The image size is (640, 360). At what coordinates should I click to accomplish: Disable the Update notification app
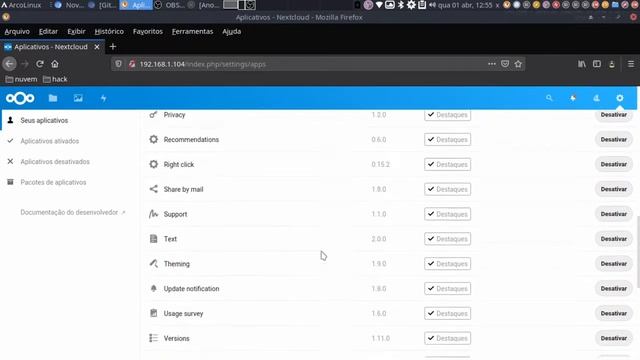[613, 289]
